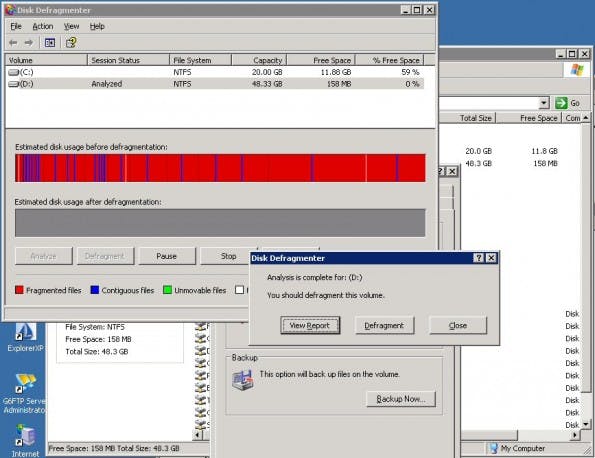Select the C: volume drive icon
Viewport: 595px width, 458px height.
tap(14, 72)
